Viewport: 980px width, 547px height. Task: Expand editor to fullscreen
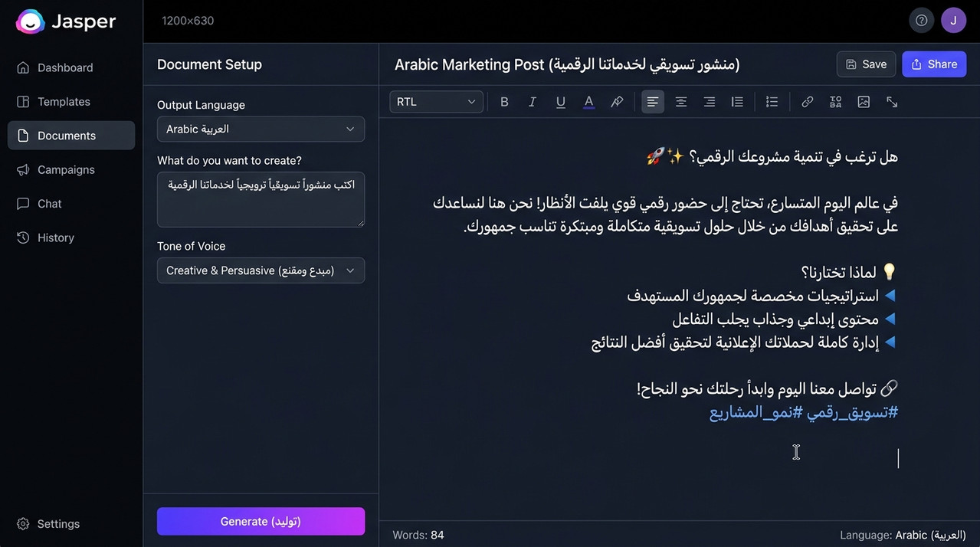tap(892, 102)
